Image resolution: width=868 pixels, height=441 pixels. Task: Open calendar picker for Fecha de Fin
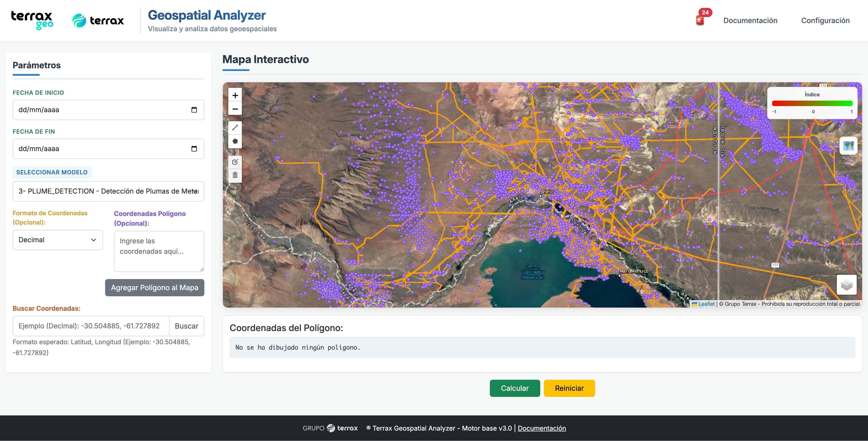[x=194, y=149]
